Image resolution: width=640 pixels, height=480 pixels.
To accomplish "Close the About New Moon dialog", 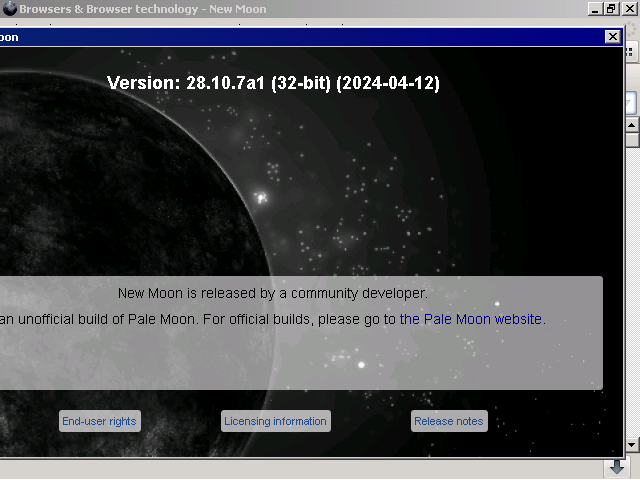I will coord(612,37).
